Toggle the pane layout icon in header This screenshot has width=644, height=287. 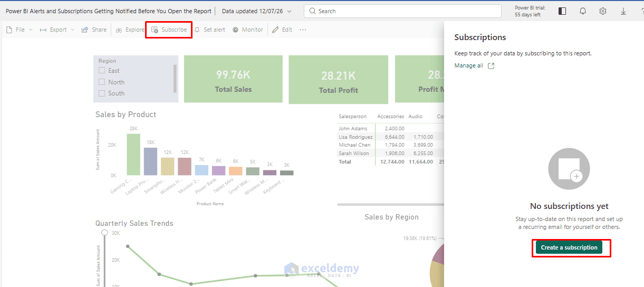562,11
